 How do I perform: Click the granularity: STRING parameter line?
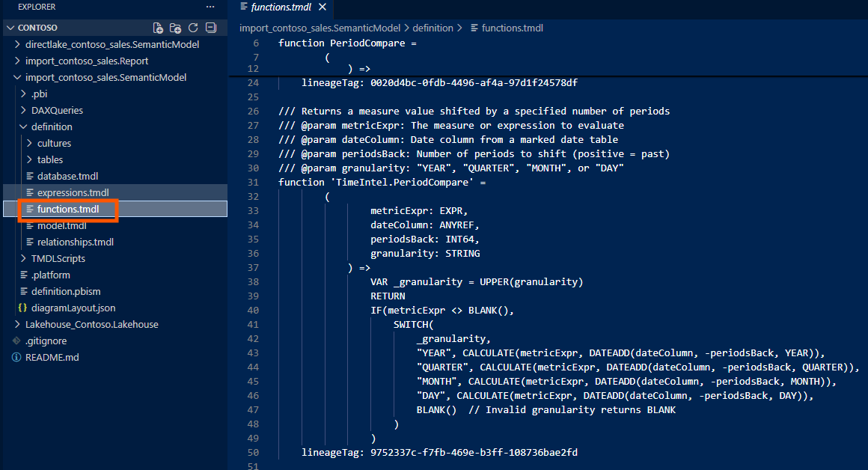coord(425,254)
